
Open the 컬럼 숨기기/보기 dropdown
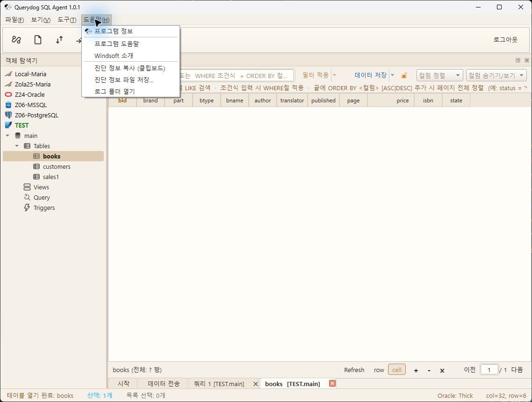click(496, 75)
